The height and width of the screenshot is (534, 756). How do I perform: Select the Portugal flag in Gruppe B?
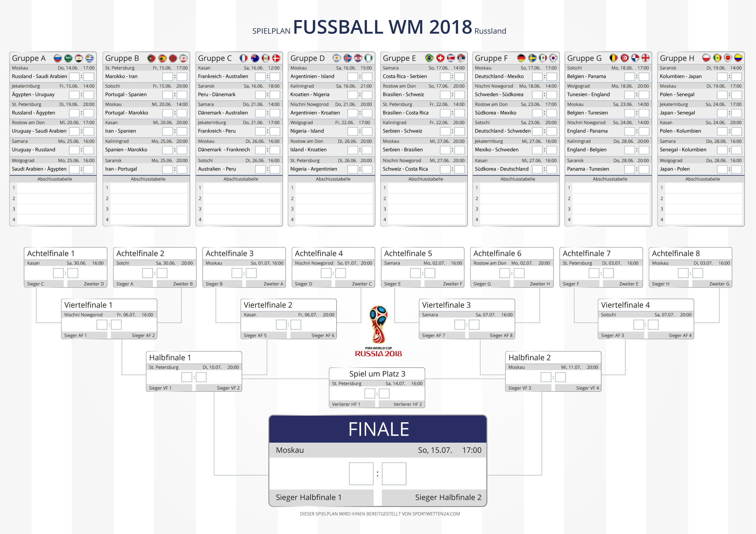[151, 58]
